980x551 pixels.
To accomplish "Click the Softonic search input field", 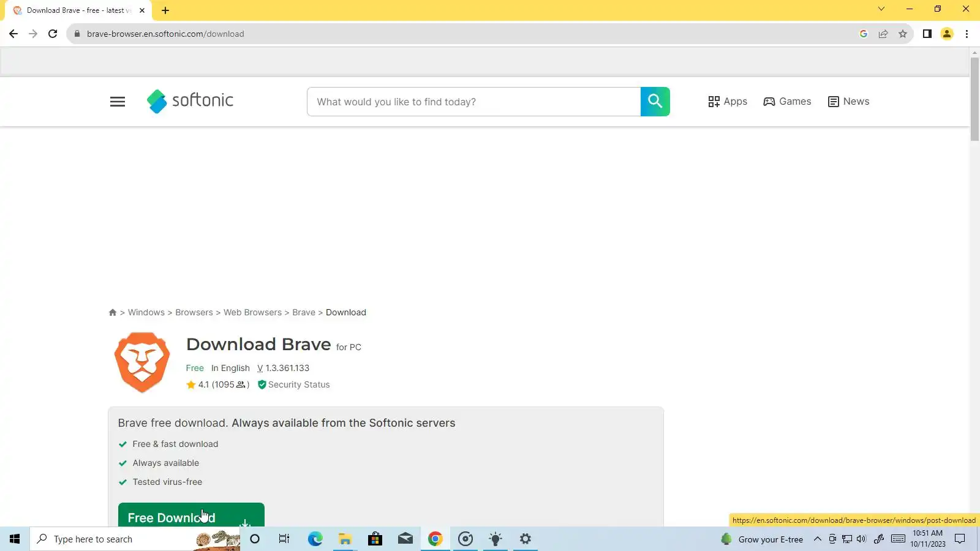I will (473, 102).
